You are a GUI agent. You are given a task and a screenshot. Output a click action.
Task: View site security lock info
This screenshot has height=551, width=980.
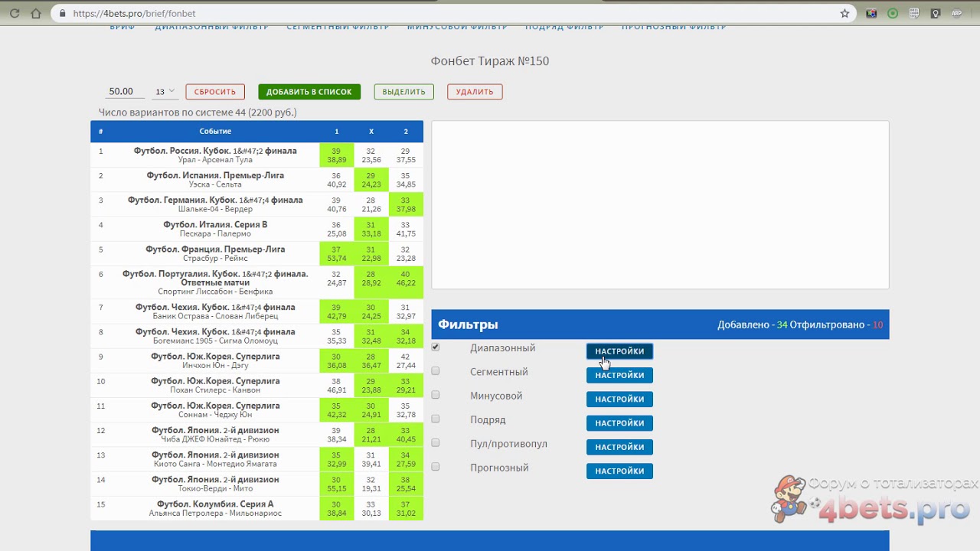pyautogui.click(x=62, y=13)
